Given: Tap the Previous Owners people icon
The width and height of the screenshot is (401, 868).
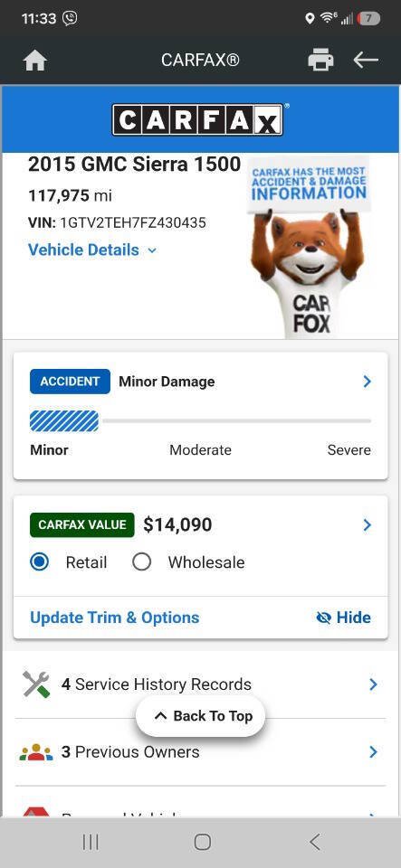Looking at the screenshot, I should click(36, 751).
